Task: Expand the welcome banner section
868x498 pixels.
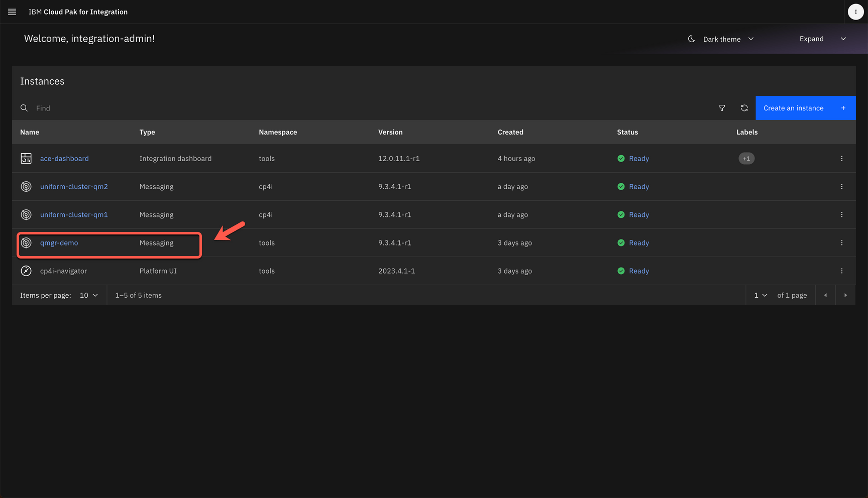Action: pyautogui.click(x=822, y=39)
